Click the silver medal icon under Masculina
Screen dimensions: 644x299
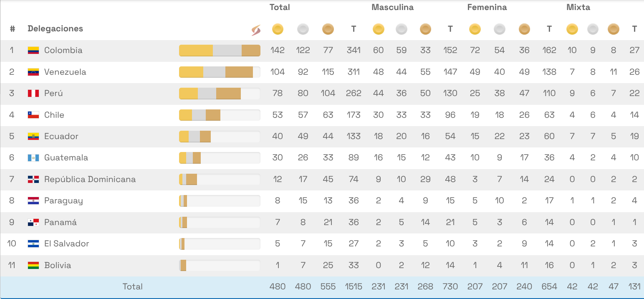(401, 29)
